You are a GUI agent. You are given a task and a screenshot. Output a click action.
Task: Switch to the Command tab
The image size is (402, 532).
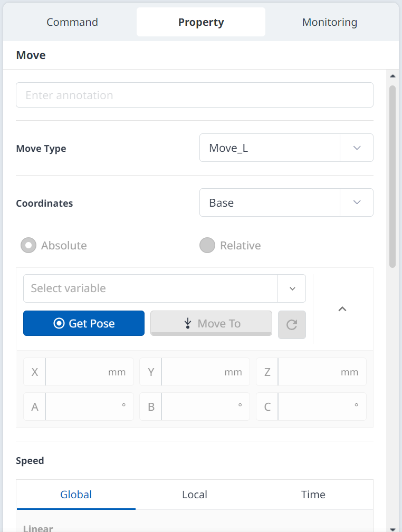pos(72,22)
